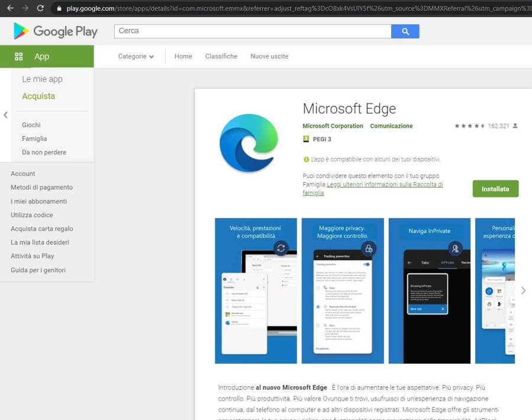Image resolution: width=532 pixels, height=420 pixels.
Task: Click the Google Play logo
Action: (x=55, y=31)
